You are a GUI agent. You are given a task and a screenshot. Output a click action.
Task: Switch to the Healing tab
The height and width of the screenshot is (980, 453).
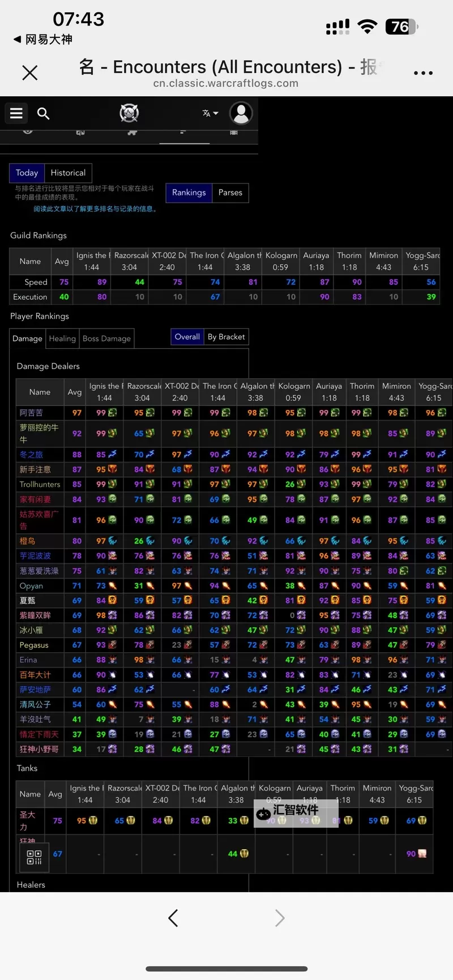pyautogui.click(x=62, y=339)
